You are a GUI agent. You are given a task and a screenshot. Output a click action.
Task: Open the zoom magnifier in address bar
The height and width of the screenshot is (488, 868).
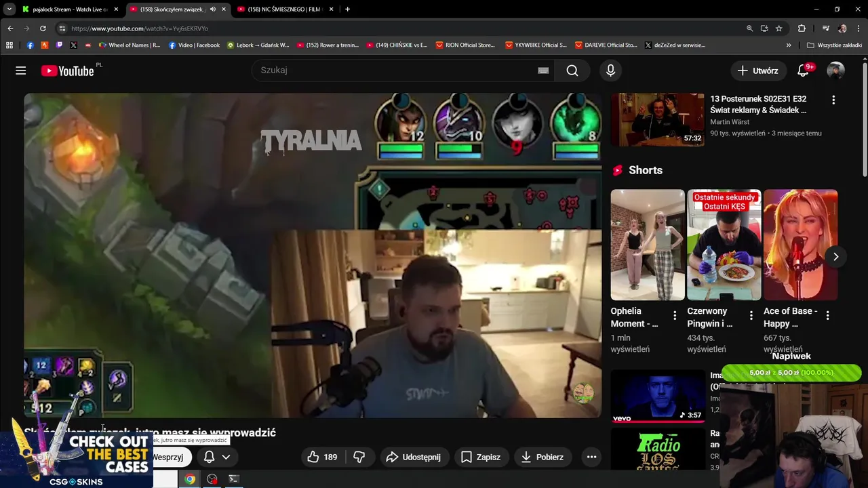[749, 28]
